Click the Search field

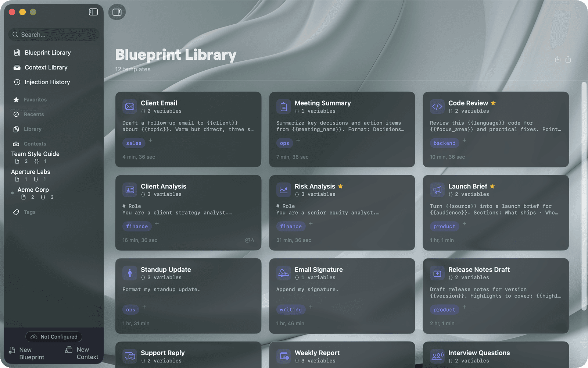tap(54, 35)
